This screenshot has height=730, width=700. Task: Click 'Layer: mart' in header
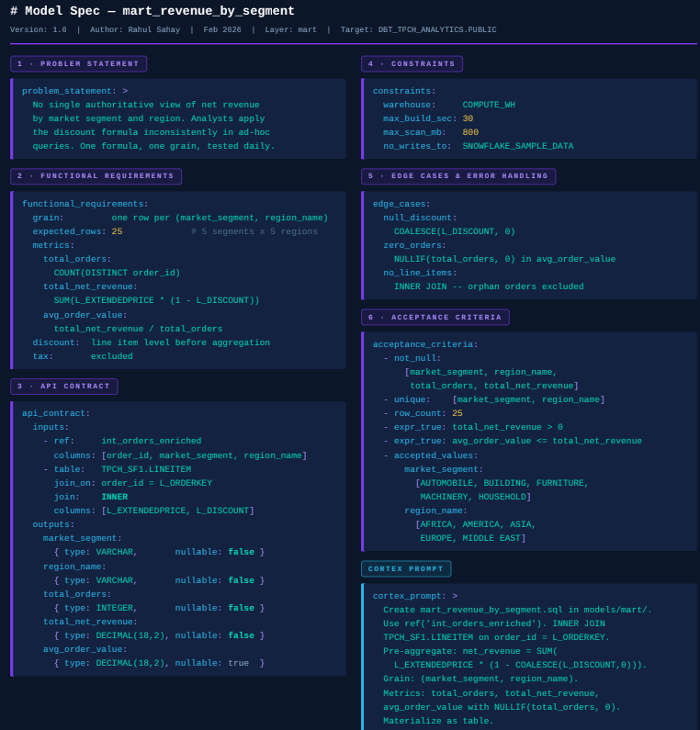pyautogui.click(x=290, y=29)
